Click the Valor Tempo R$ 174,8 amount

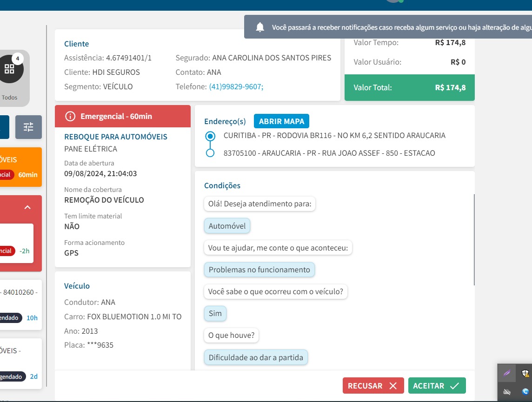pyautogui.click(x=450, y=43)
